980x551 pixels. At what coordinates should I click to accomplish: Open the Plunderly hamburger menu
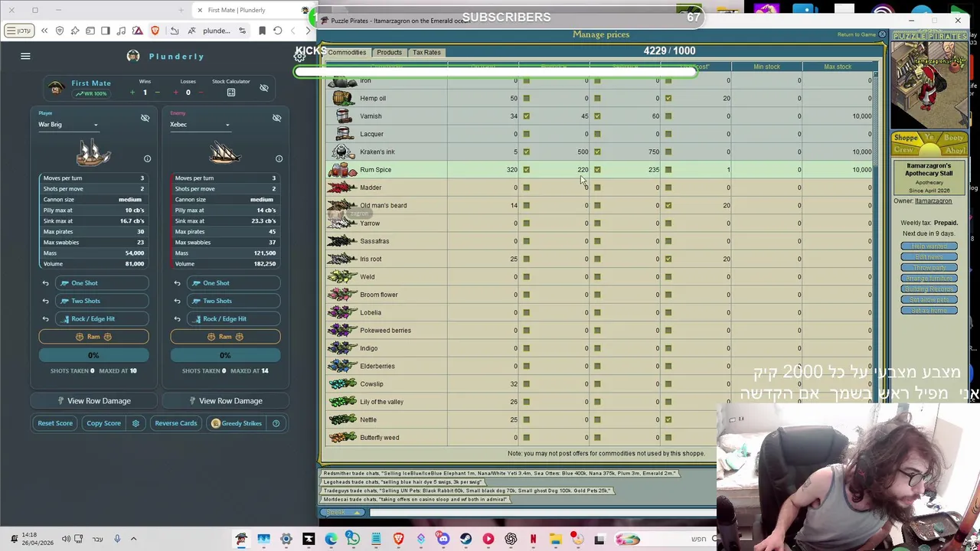point(25,56)
